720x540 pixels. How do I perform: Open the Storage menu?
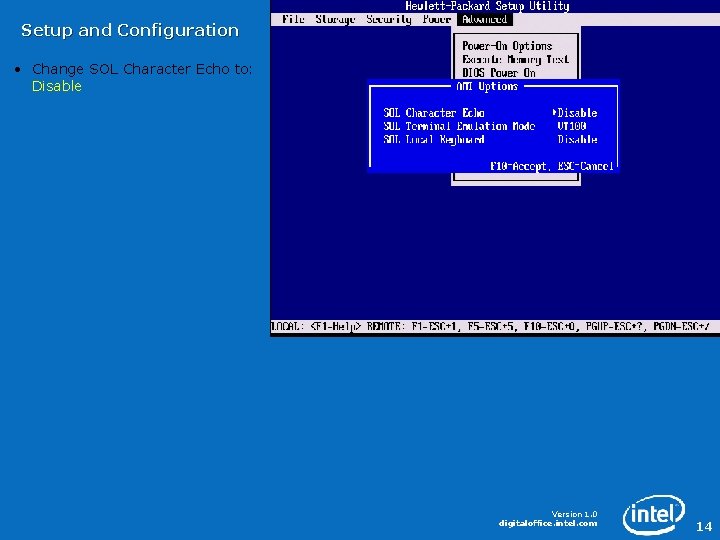tap(335, 19)
